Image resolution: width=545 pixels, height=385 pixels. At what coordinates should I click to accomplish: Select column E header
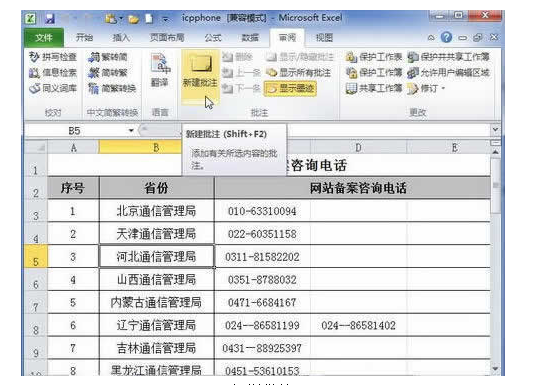coord(454,148)
